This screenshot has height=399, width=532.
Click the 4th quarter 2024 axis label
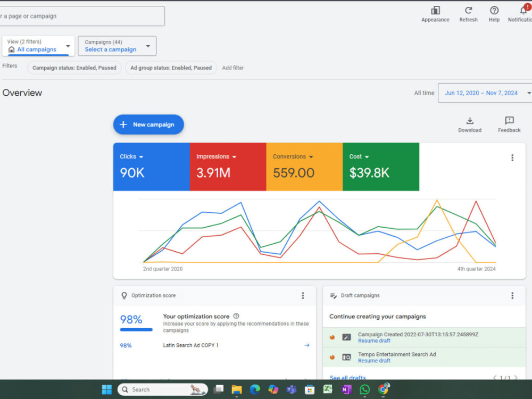tap(476, 269)
